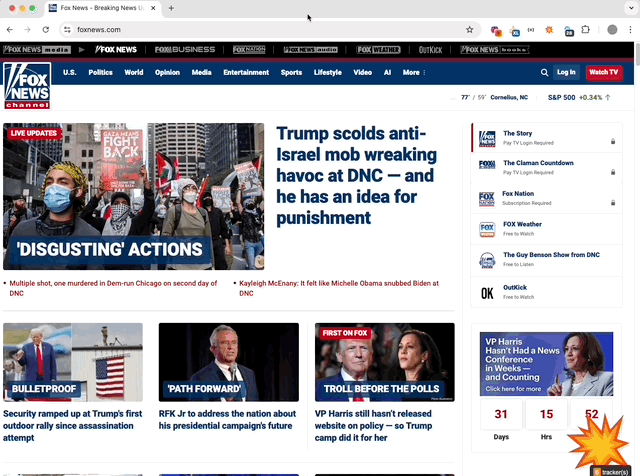640x476 pixels.
Task: Open the RFK Jr 'Path Forward' thumbnail
Action: point(228,362)
